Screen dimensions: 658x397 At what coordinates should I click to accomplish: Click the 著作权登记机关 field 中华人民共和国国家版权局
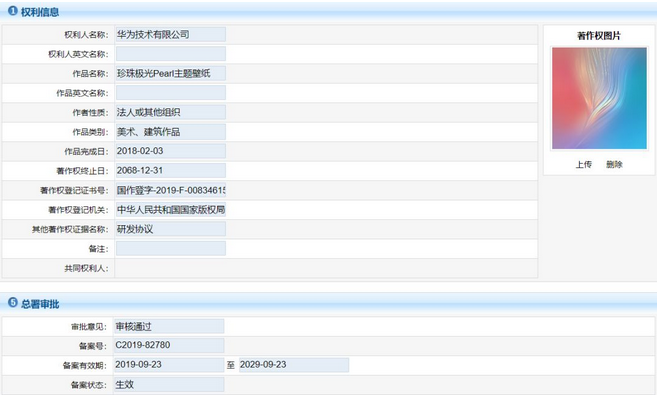click(x=171, y=209)
